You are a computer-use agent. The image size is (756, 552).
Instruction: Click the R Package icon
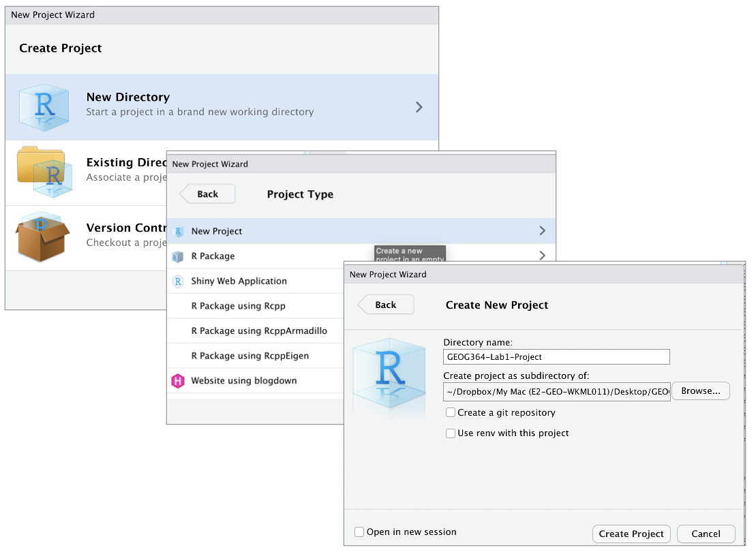(179, 257)
